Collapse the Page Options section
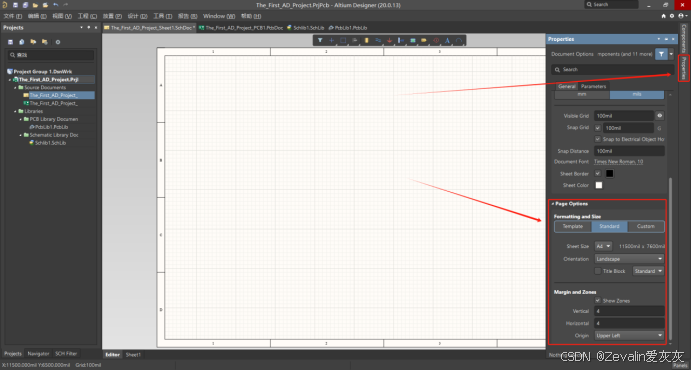Screen dimensions: 692x371 (x=553, y=204)
